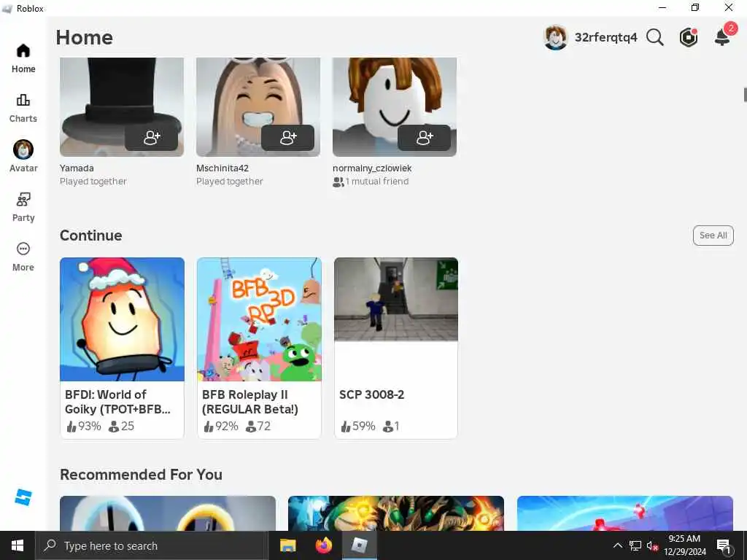
Task: Click the BFDI: World of Goiky title
Action: tap(117, 402)
